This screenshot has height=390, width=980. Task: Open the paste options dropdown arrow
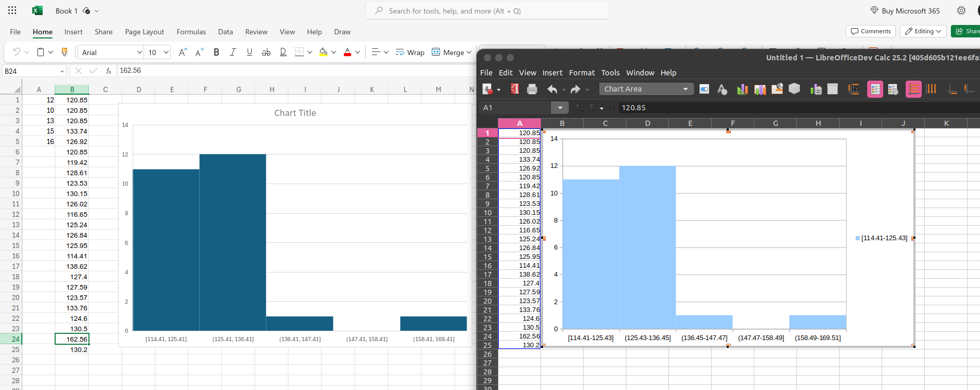tap(50, 52)
